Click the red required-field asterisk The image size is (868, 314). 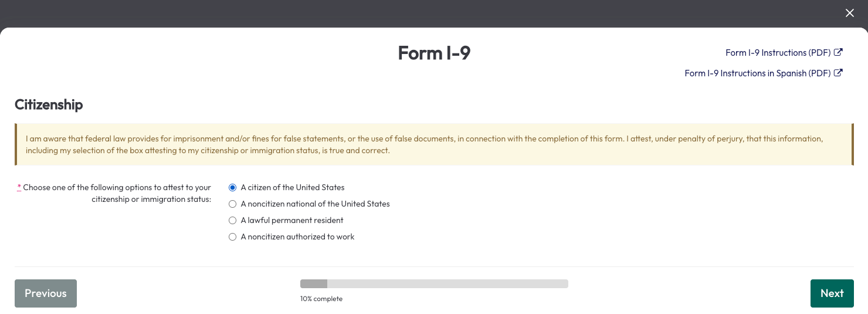pyautogui.click(x=19, y=187)
